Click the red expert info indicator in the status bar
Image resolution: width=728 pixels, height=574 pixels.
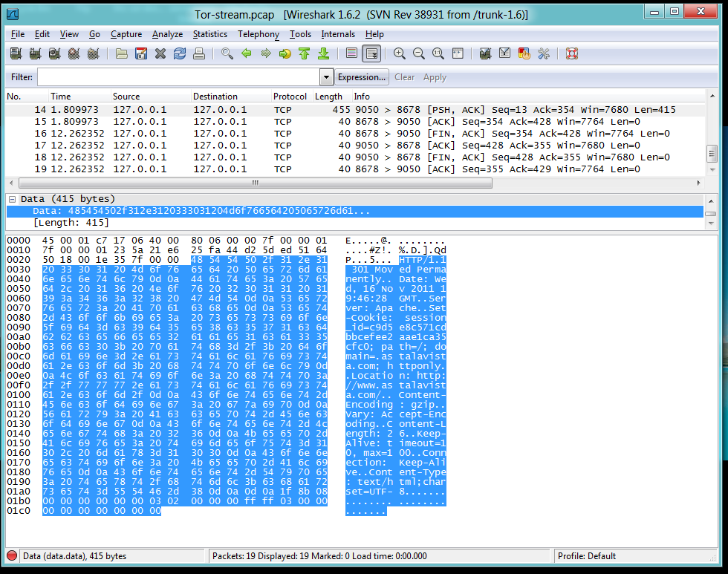pyautogui.click(x=12, y=556)
